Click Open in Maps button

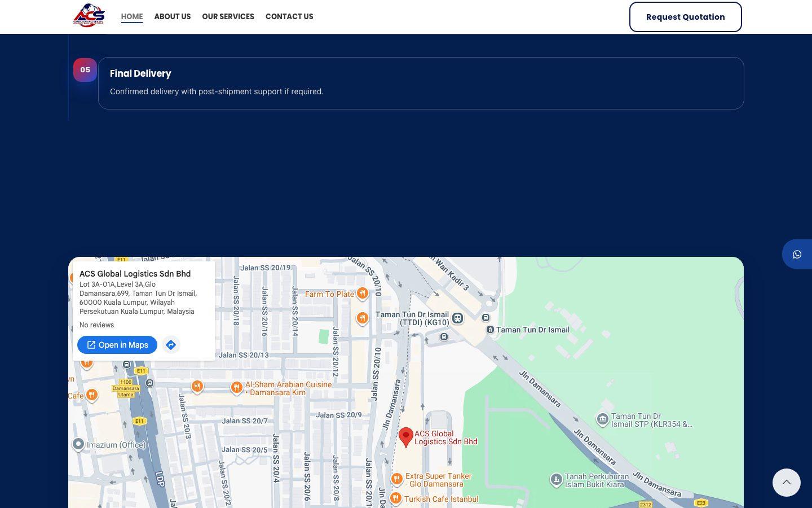point(117,345)
